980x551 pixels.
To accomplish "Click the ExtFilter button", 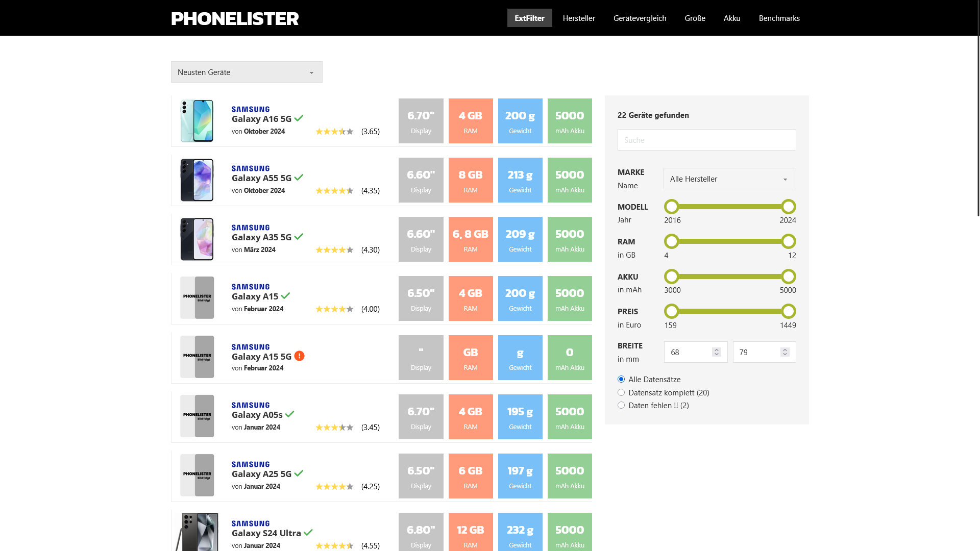I will coord(529,18).
